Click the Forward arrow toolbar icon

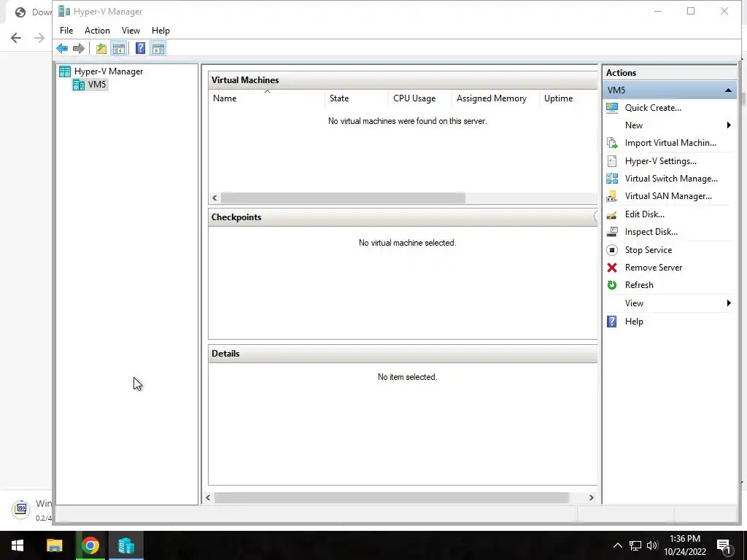79,48
